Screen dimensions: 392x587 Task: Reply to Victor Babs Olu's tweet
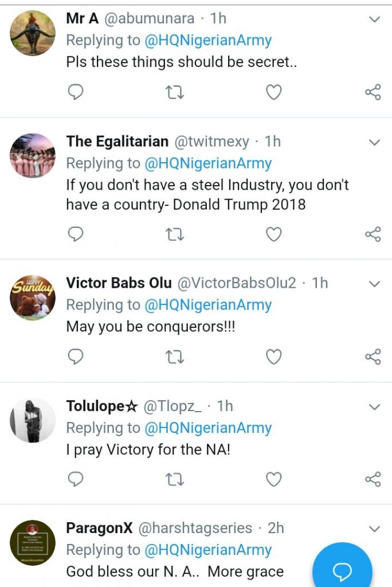pyautogui.click(x=76, y=357)
